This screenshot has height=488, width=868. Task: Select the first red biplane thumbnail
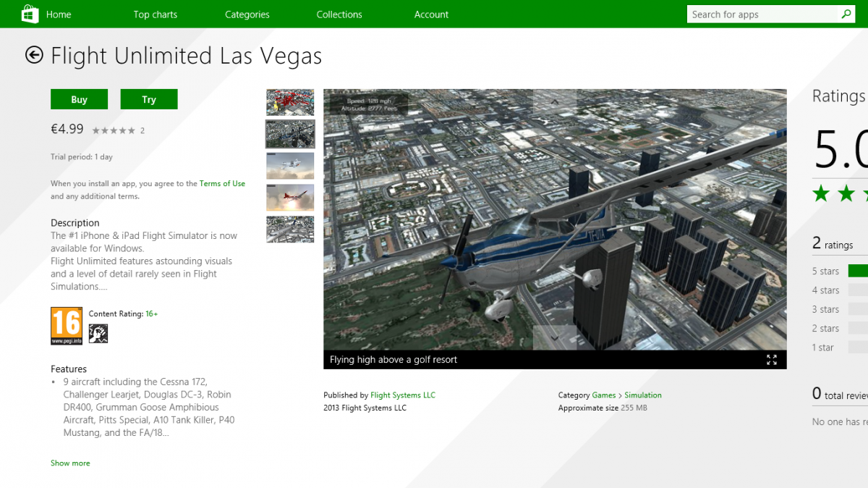pos(290,102)
